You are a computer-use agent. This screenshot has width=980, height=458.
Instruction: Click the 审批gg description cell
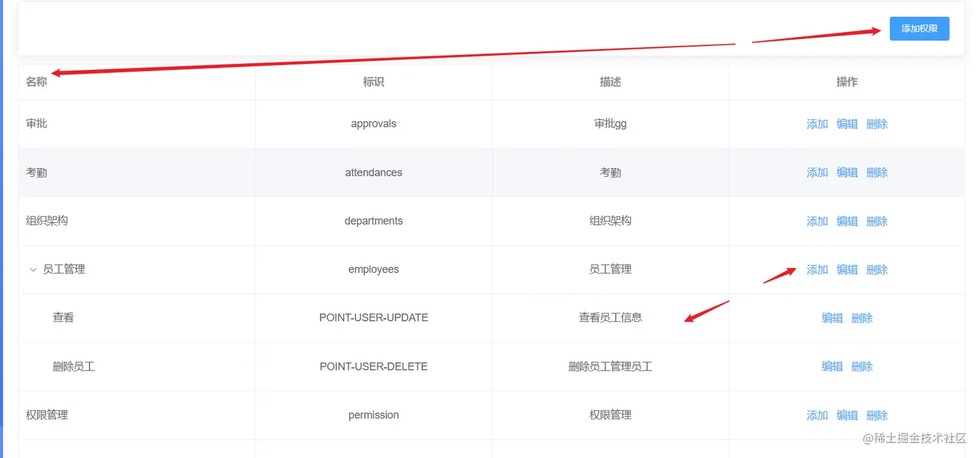(611, 124)
